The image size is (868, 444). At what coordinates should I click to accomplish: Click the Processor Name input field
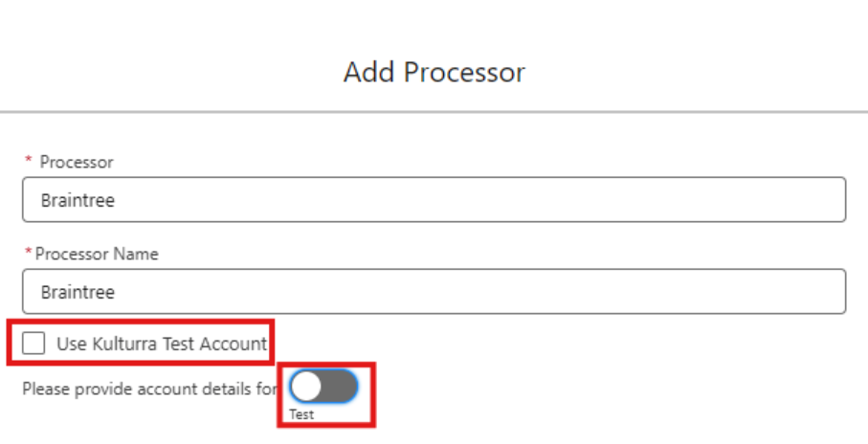click(434, 291)
